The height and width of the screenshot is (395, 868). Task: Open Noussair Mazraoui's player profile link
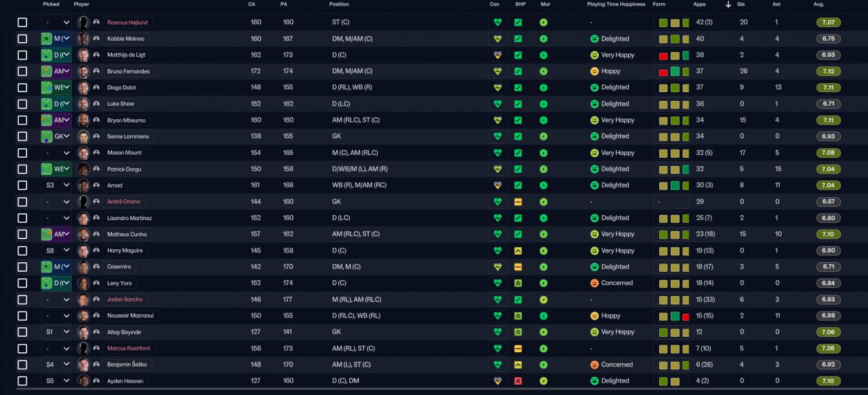[130, 316]
